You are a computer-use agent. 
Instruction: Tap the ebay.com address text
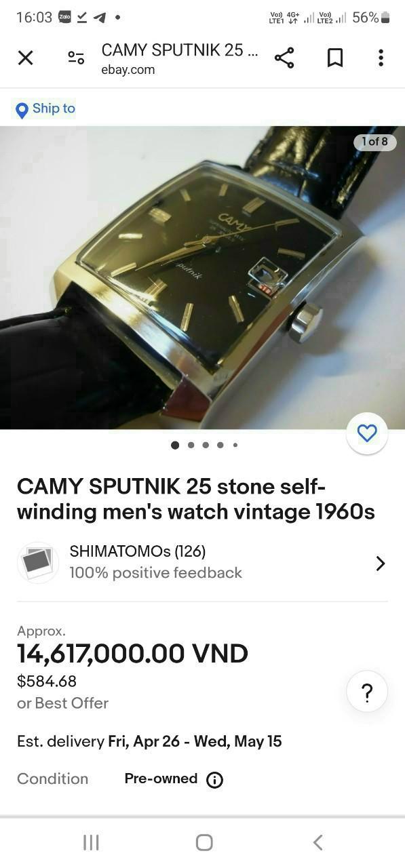tap(128, 70)
